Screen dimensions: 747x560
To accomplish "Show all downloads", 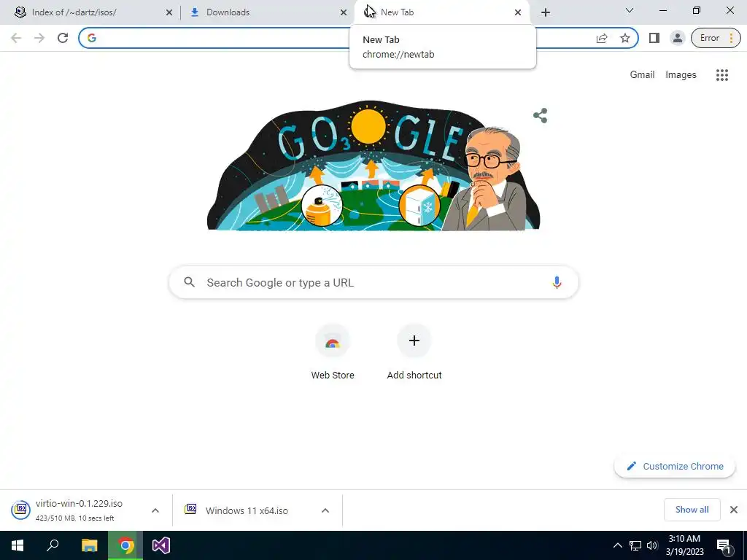I will pos(692,510).
